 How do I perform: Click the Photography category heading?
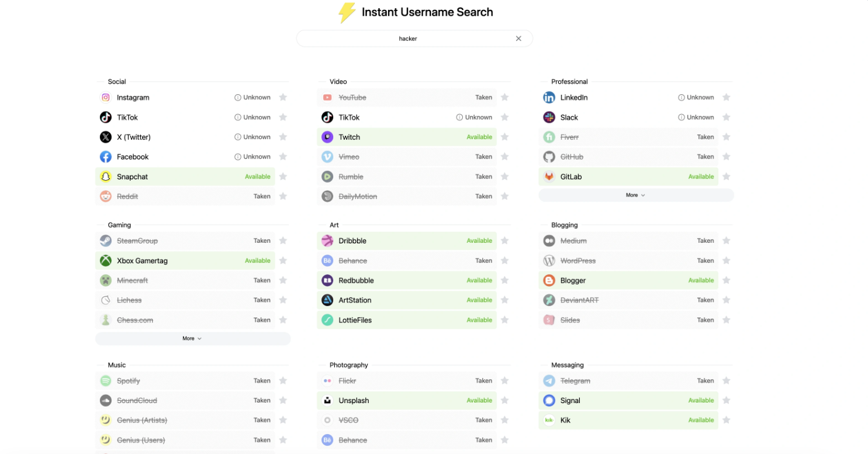click(349, 365)
